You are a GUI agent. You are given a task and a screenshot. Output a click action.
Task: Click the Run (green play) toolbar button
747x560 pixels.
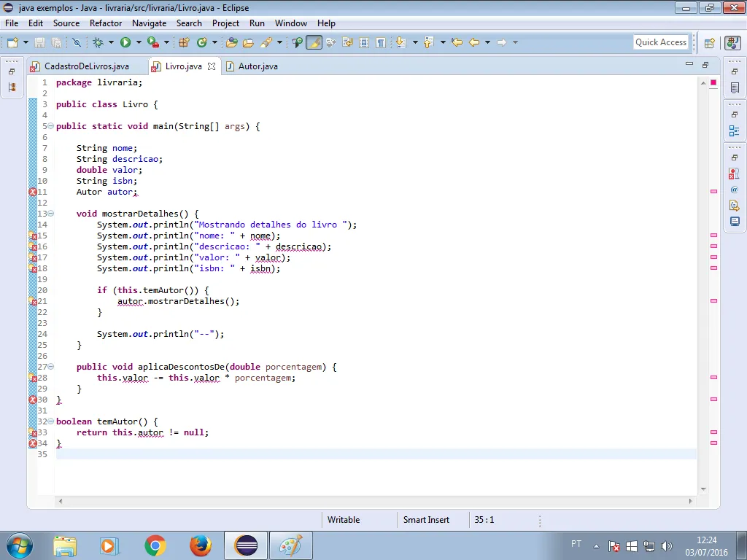(x=125, y=43)
